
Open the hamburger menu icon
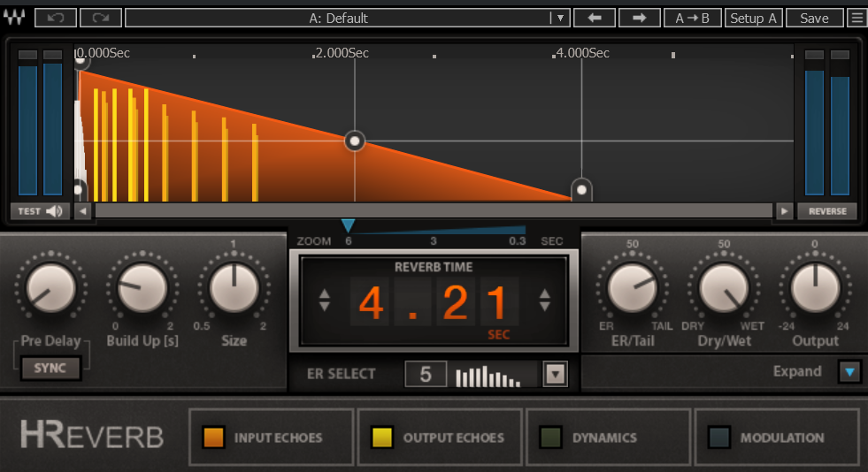tap(856, 18)
